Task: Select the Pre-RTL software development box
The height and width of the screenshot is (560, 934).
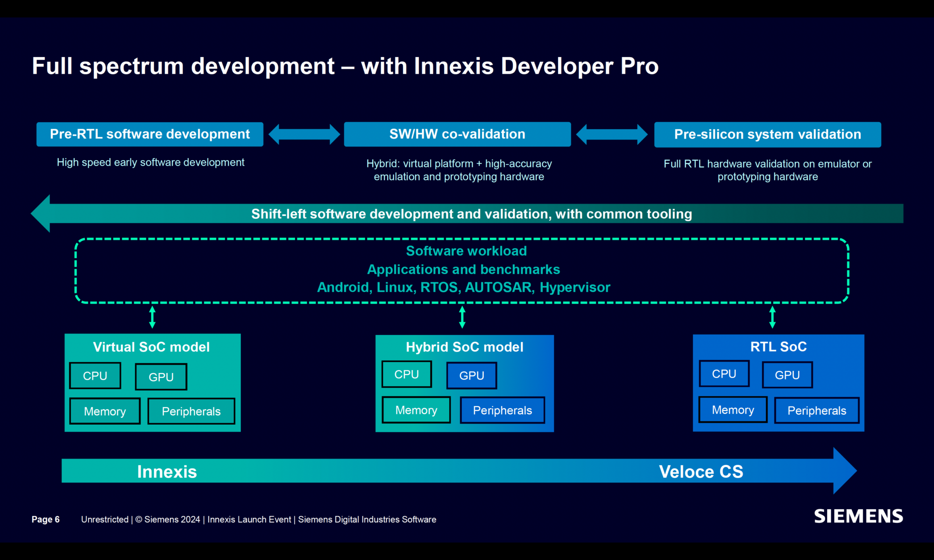Action: click(x=150, y=134)
